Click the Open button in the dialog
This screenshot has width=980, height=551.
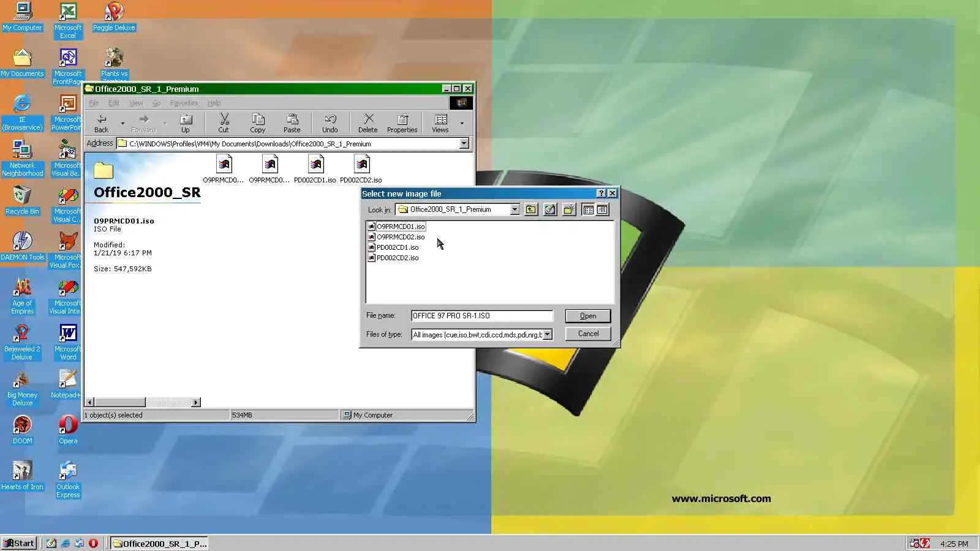click(x=588, y=316)
